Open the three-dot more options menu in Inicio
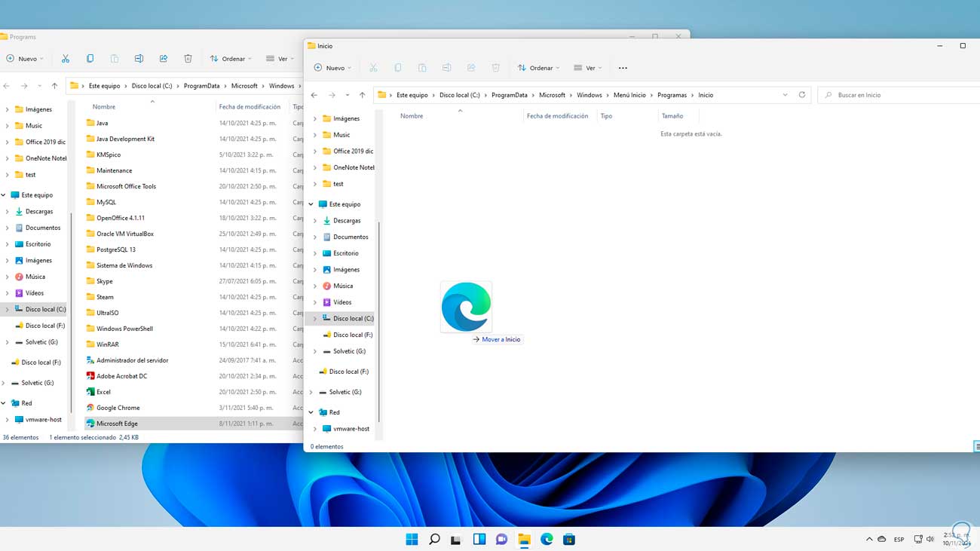This screenshot has height=551, width=980. click(623, 68)
